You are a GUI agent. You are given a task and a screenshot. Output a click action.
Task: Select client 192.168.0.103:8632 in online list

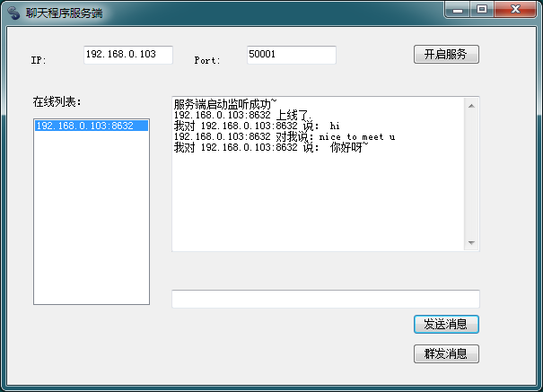click(x=92, y=126)
